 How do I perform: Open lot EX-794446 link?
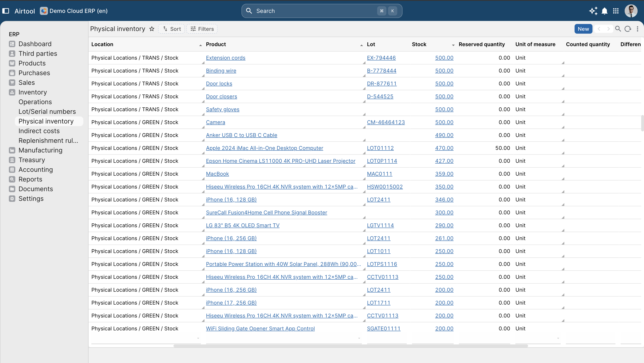tap(381, 58)
